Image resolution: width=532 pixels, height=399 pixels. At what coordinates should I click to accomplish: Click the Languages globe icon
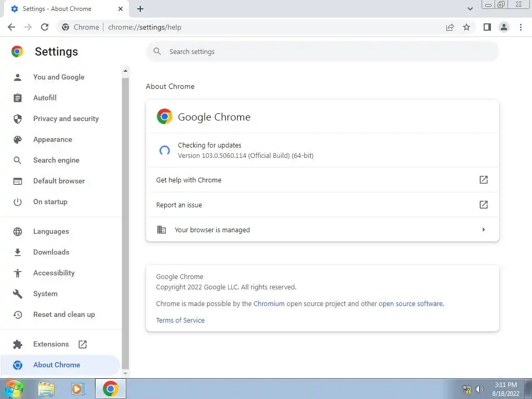pyautogui.click(x=17, y=231)
